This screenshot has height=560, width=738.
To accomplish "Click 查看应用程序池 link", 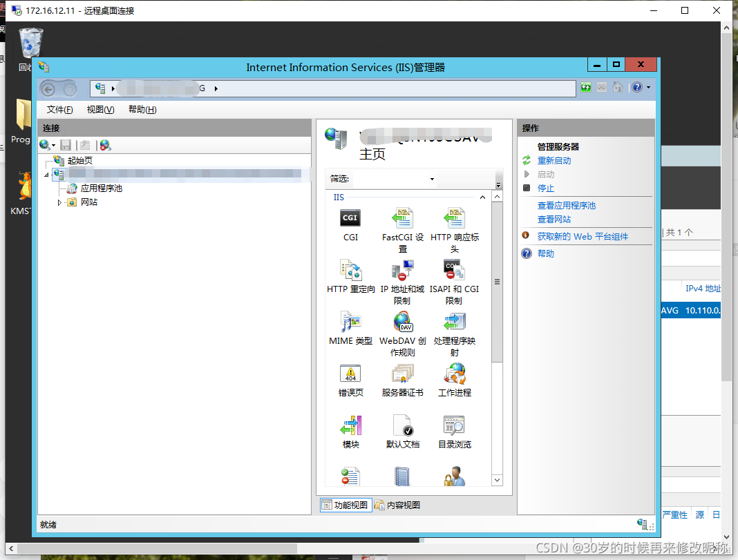I will coord(566,206).
